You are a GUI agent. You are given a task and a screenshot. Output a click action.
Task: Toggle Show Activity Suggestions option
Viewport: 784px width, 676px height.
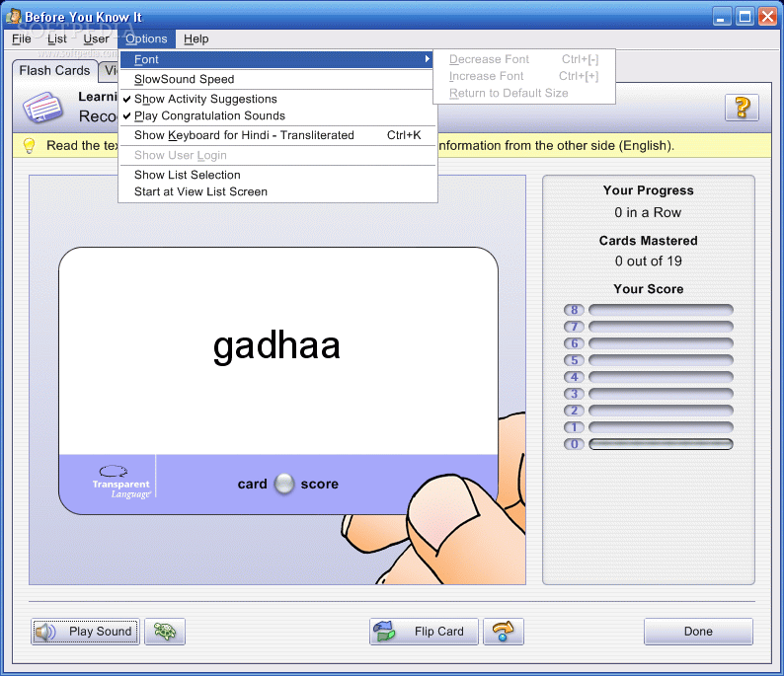277,99
